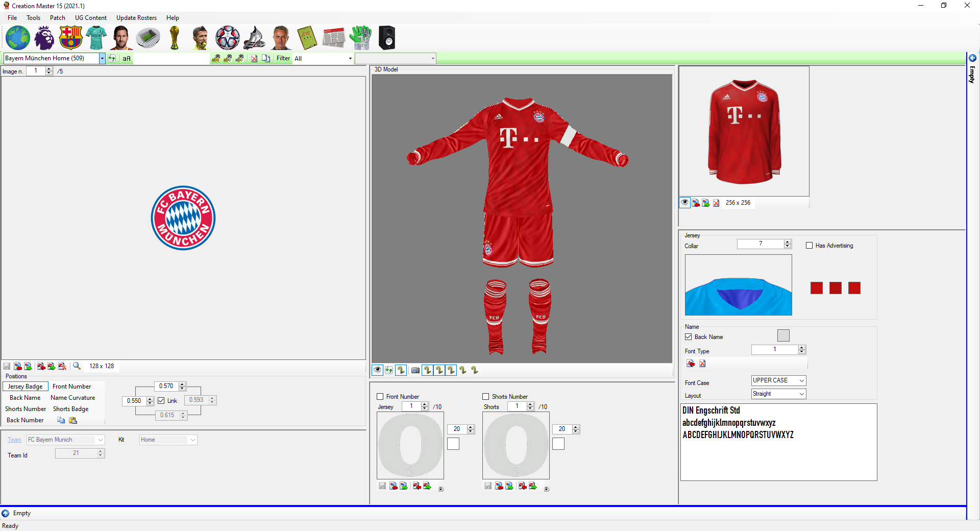
Task: Click the kit preview thumbnail image
Action: tap(744, 131)
